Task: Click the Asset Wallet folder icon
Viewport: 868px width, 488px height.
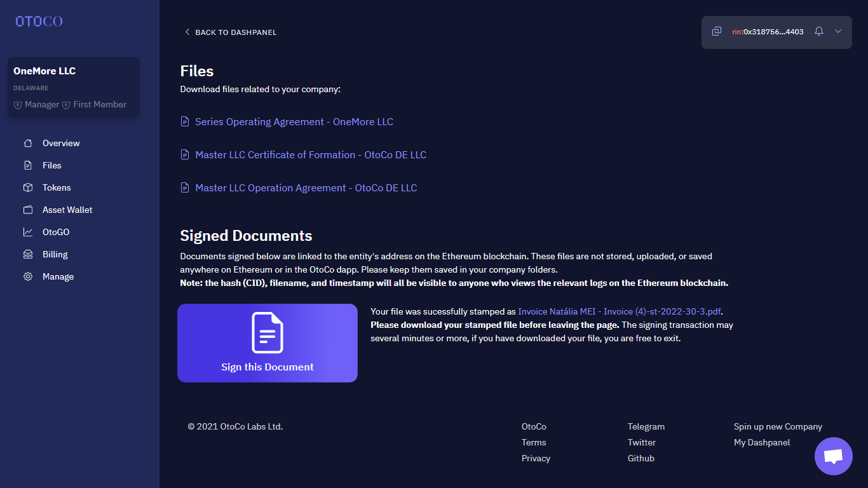Action: click(28, 210)
